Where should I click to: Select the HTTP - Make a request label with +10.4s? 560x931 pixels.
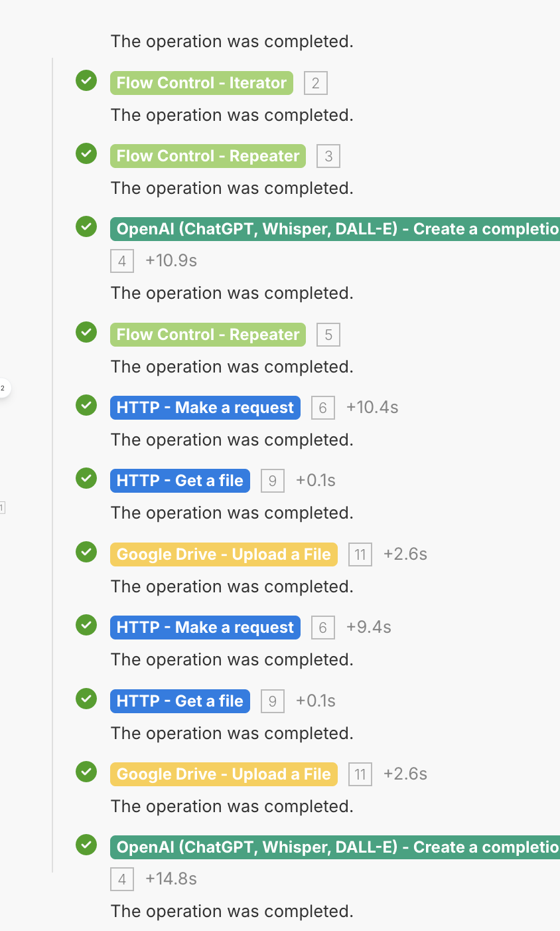(x=205, y=408)
